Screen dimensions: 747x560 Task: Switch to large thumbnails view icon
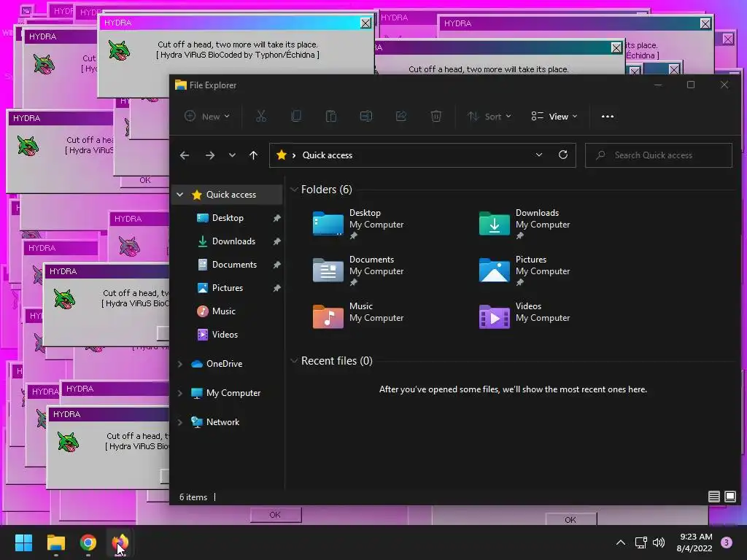coord(729,497)
